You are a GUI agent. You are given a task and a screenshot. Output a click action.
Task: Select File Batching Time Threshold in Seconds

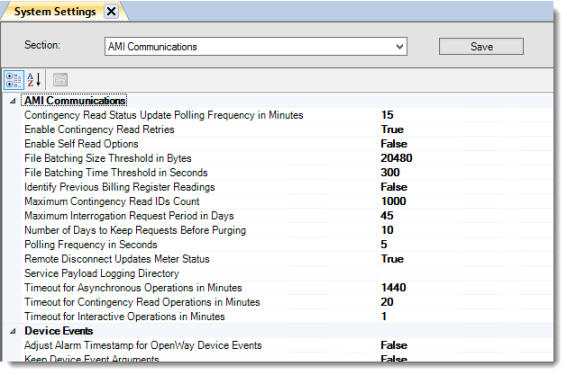pyautogui.click(x=116, y=172)
